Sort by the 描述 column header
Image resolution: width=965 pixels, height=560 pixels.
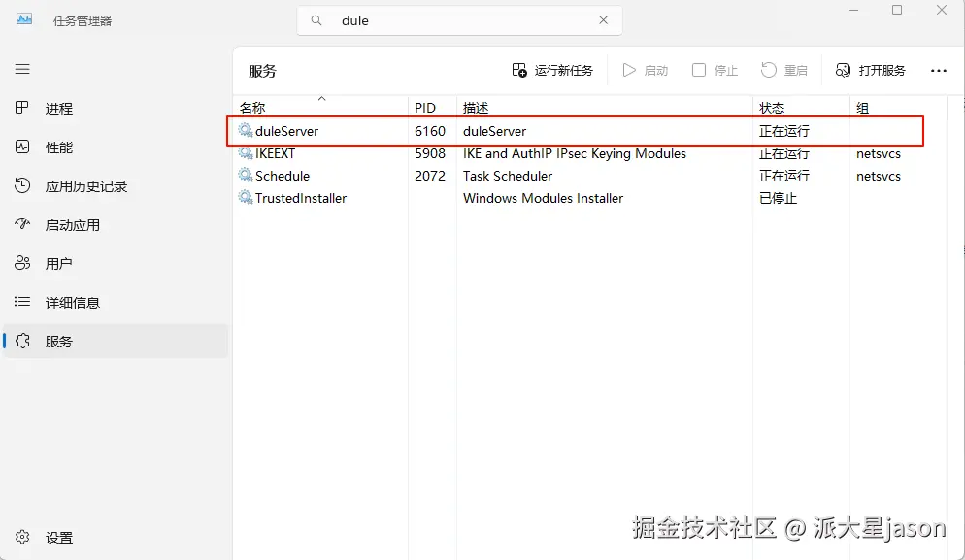(x=476, y=109)
